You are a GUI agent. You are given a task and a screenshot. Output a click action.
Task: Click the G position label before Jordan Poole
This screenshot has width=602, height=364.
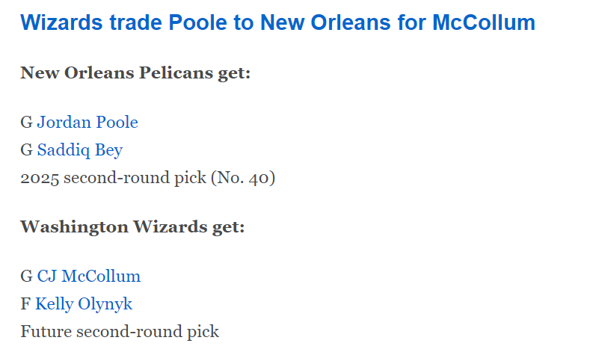click(x=26, y=122)
